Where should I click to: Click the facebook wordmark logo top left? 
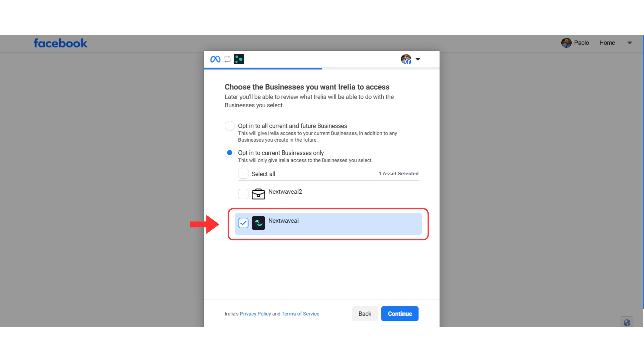(60, 43)
